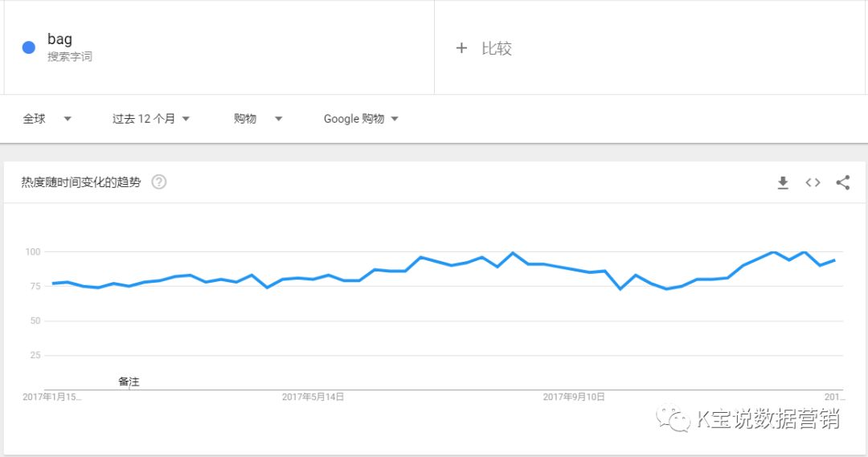Click the 2017年9月10日 axis date label
This screenshot has width=868, height=457.
[573, 397]
